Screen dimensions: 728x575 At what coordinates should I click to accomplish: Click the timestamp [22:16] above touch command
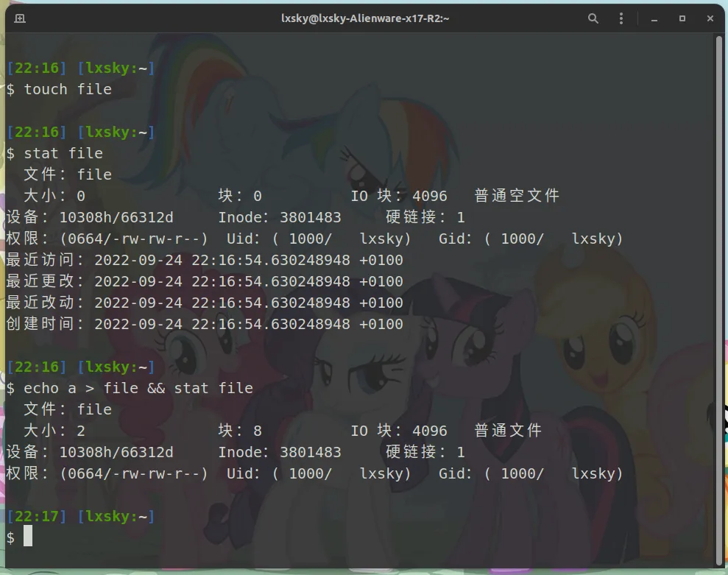pyautogui.click(x=37, y=68)
